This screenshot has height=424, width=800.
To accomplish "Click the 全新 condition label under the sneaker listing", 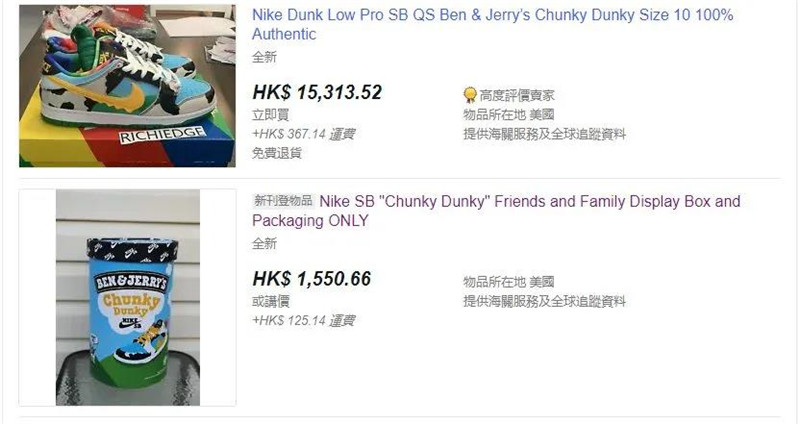I will click(264, 57).
